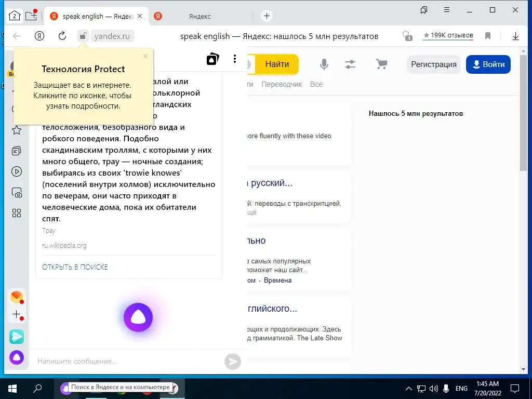Open the Все search category
Screen dimensions: 532x399
point(316,84)
